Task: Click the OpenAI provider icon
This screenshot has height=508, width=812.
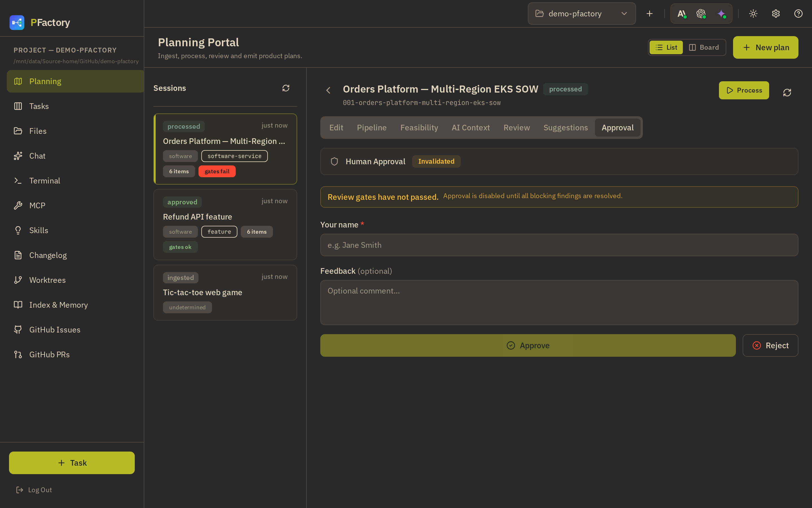Action: coord(701,14)
